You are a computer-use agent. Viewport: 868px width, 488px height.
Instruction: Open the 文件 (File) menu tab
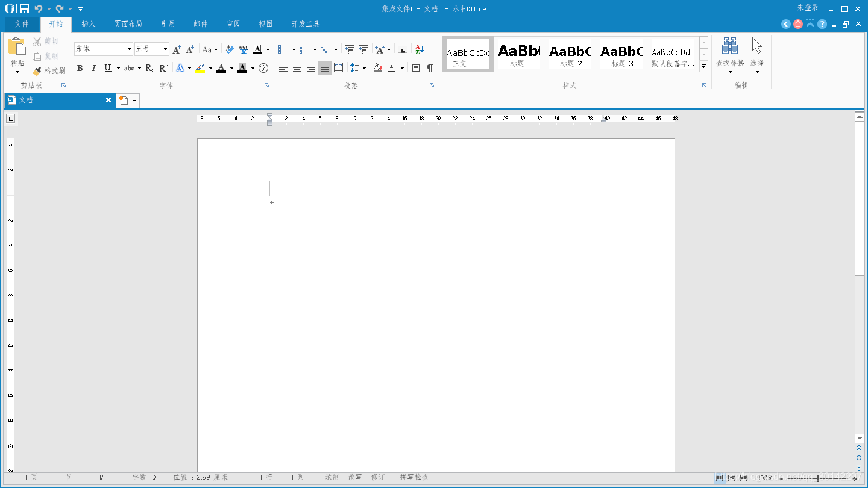(22, 24)
